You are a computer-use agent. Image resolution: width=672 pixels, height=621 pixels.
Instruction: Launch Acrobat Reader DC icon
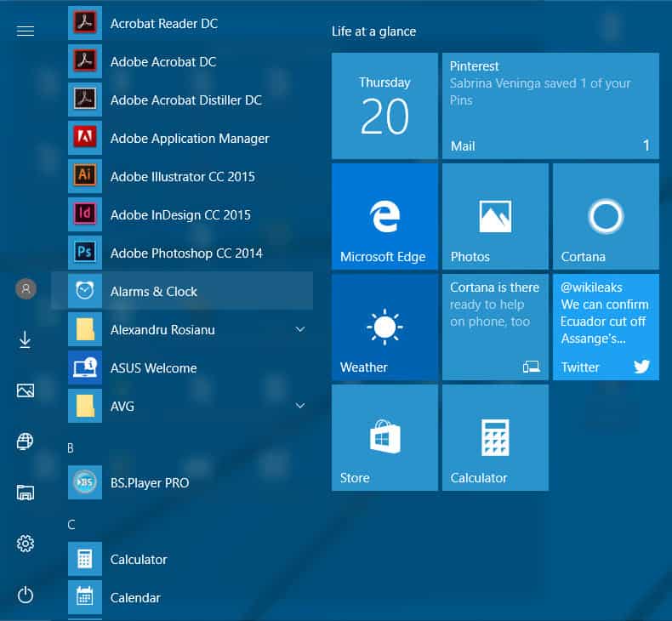[x=85, y=23]
